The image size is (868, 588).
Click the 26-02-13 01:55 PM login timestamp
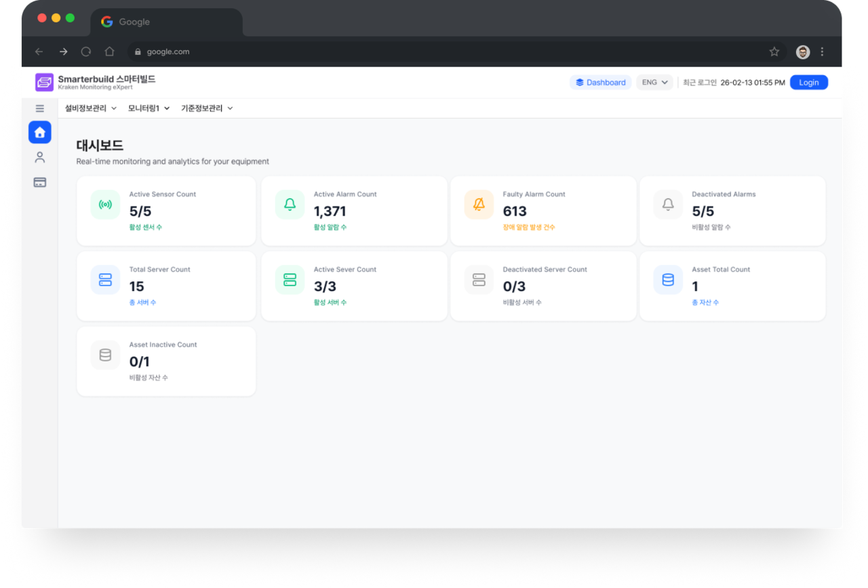click(x=753, y=83)
